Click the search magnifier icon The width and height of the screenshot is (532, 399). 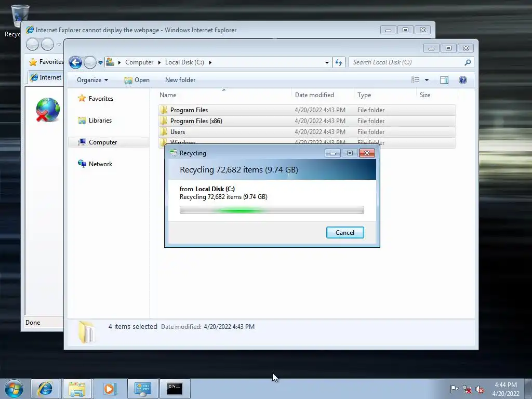pos(468,62)
